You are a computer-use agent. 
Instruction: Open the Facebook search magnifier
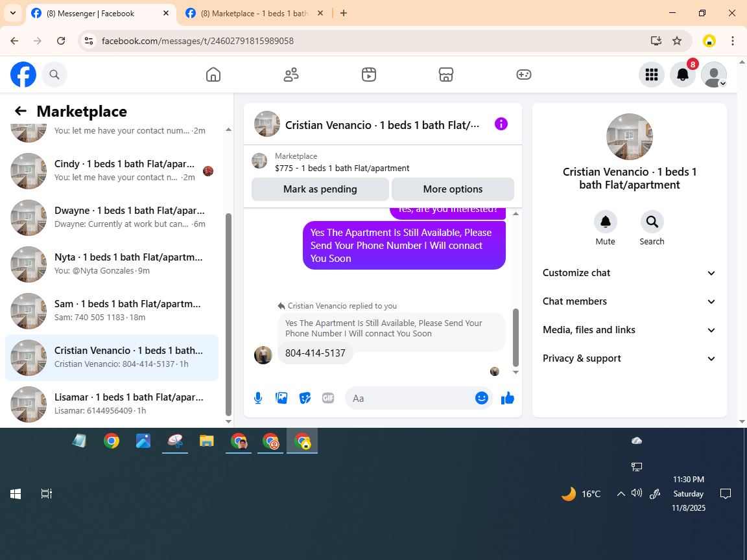[x=54, y=75]
